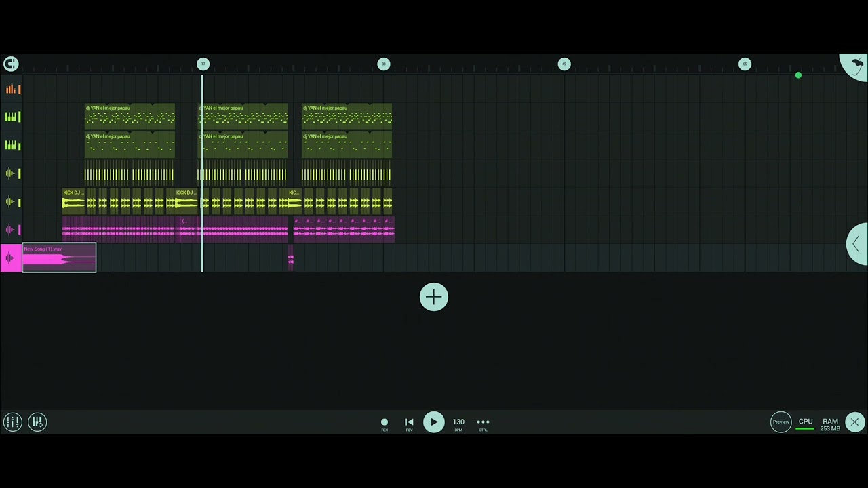Select the green song end marker dot
This screenshot has width=868, height=488.
coord(798,75)
